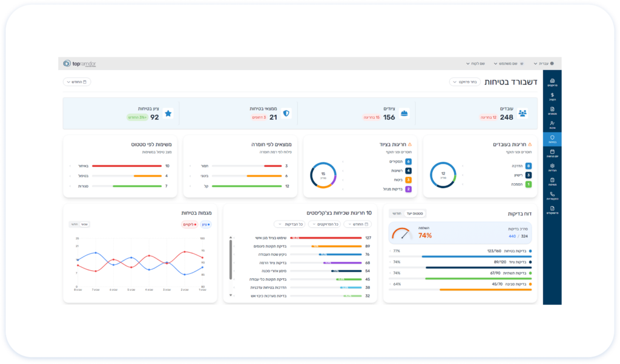
Task: Open the בחר פרויקט dropdown beside the title
Action: 464,82
